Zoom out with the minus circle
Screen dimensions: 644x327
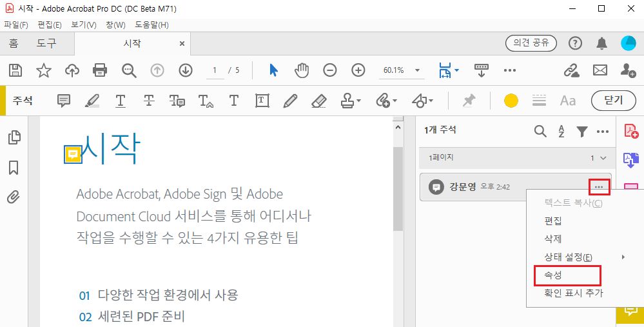tap(330, 70)
